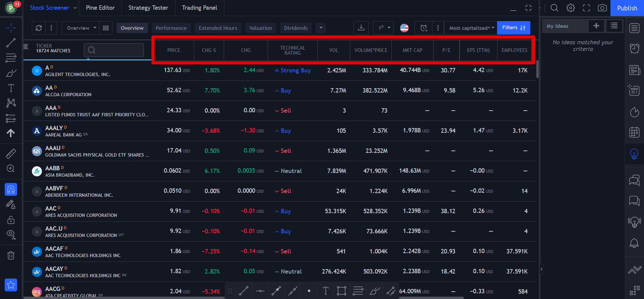
Task: Open the column setup icon
Action: pos(106,28)
